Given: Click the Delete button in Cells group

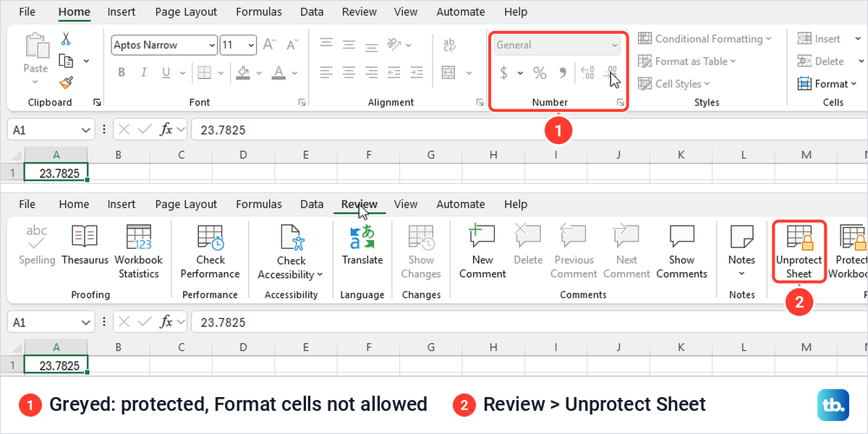Looking at the screenshot, I should click(x=821, y=61).
